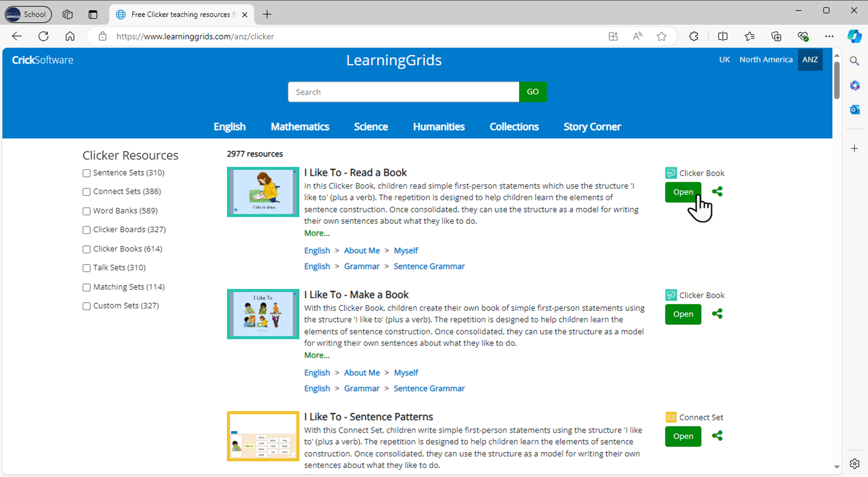
Task: Check Custom Sets (327) filter
Action: (x=87, y=306)
